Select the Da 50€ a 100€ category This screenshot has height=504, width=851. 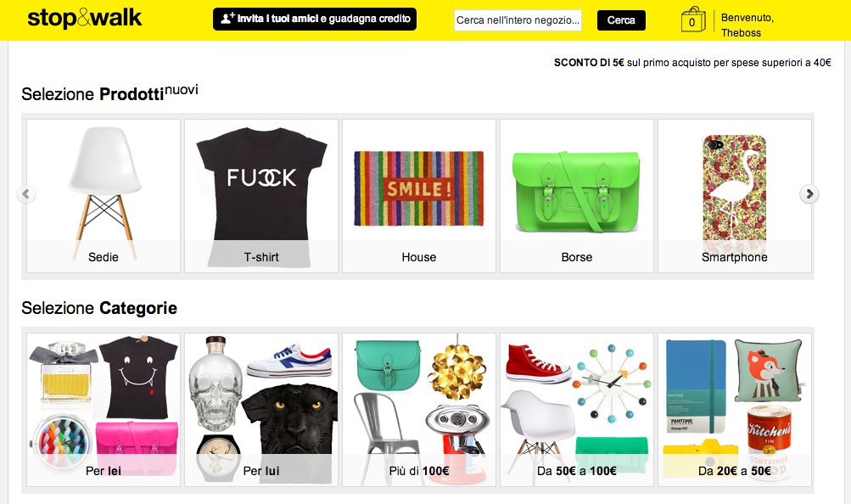tap(577, 410)
